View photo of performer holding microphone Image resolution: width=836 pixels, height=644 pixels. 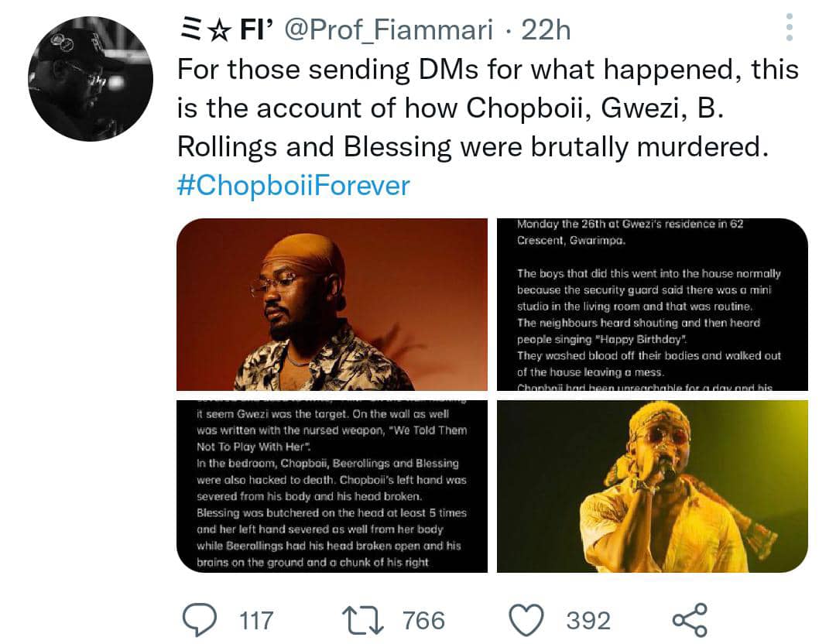[x=653, y=486]
